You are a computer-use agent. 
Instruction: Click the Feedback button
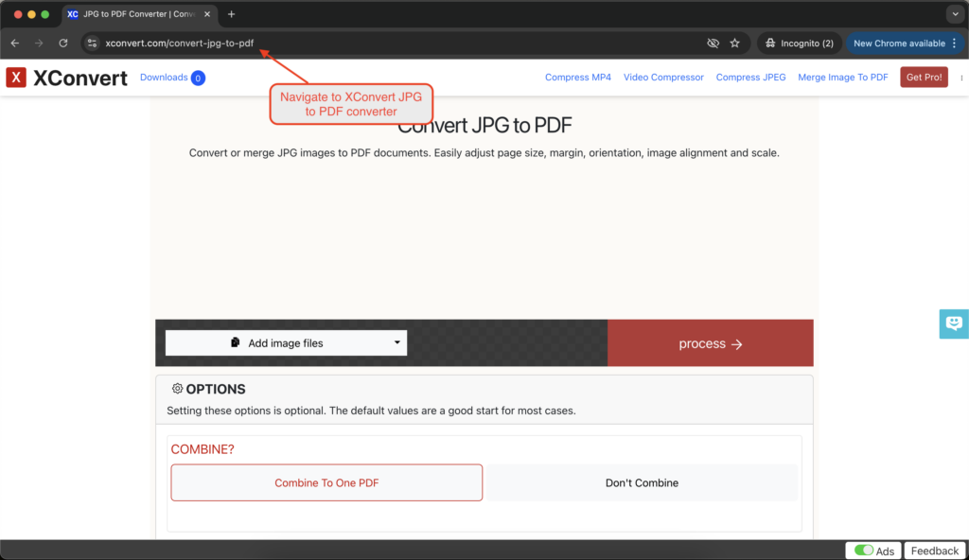point(934,551)
